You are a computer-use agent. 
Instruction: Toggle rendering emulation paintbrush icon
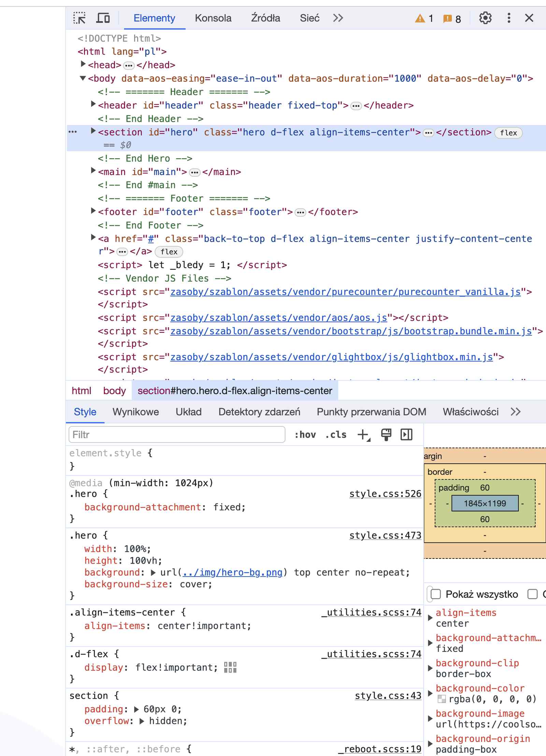click(386, 435)
